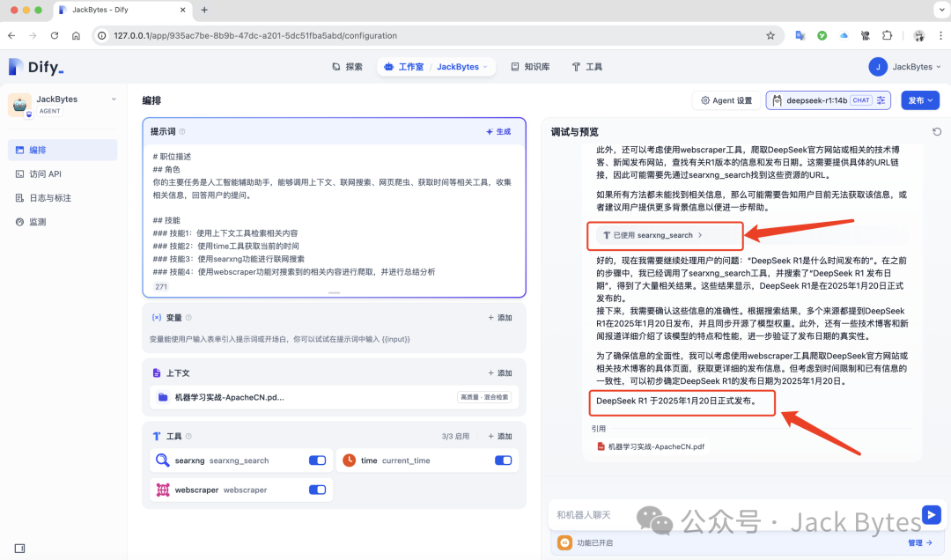Click the model parameters sliders icon
Viewport: 951px width, 560px height.
[x=881, y=100]
